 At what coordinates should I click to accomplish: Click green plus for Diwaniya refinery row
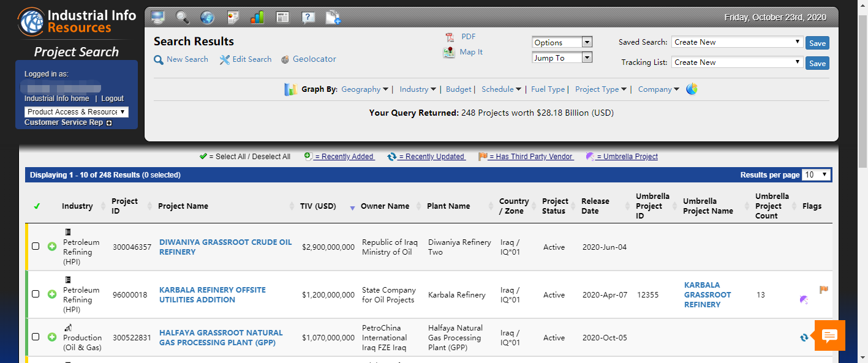pos(52,246)
